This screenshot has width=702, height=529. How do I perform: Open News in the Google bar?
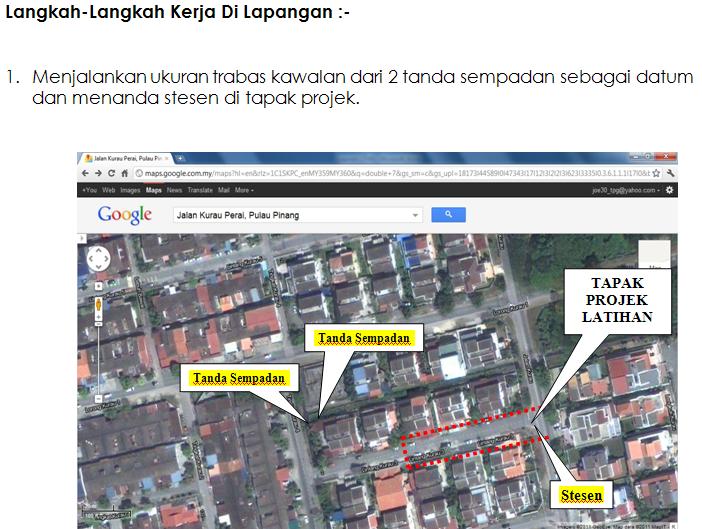point(174,190)
